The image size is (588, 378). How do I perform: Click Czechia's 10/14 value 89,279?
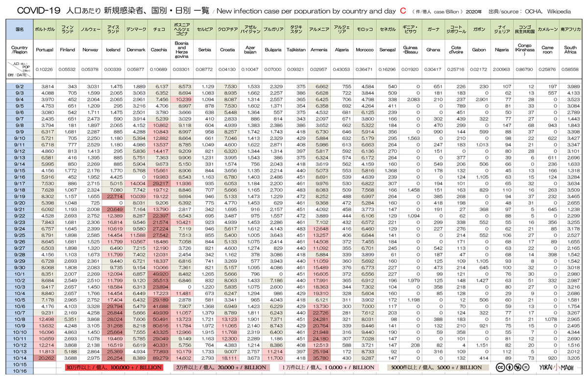pyautogui.click(x=158, y=358)
